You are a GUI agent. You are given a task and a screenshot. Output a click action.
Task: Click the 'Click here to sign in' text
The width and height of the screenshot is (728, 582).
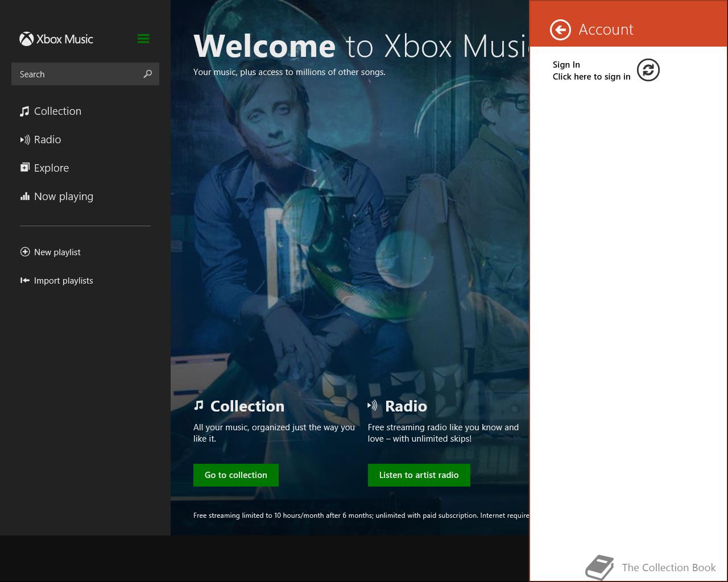591,77
